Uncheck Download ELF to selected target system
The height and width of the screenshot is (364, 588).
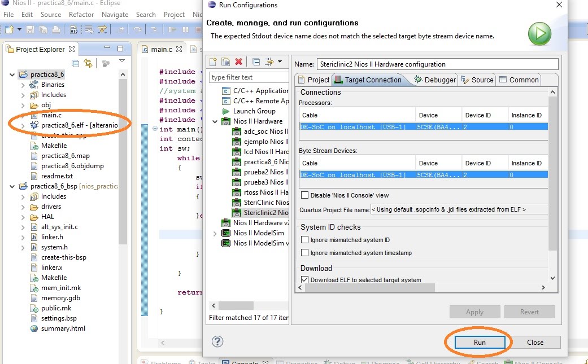tap(304, 279)
